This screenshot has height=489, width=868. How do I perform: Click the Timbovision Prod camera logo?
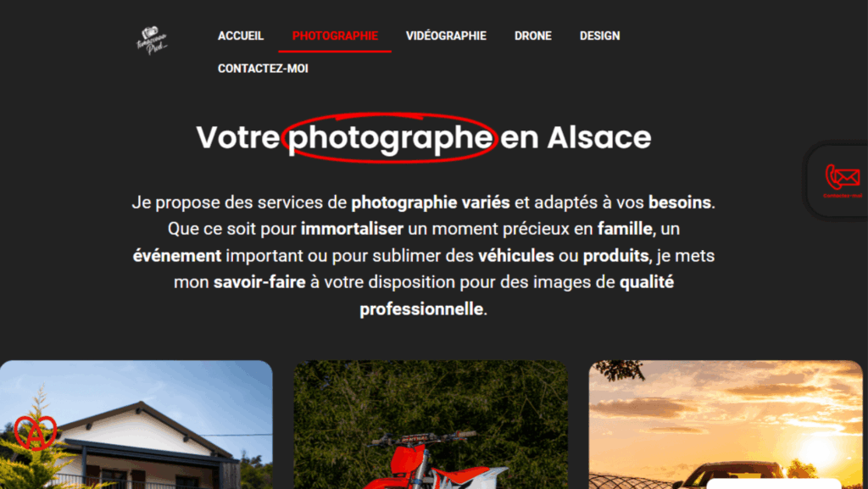(152, 41)
